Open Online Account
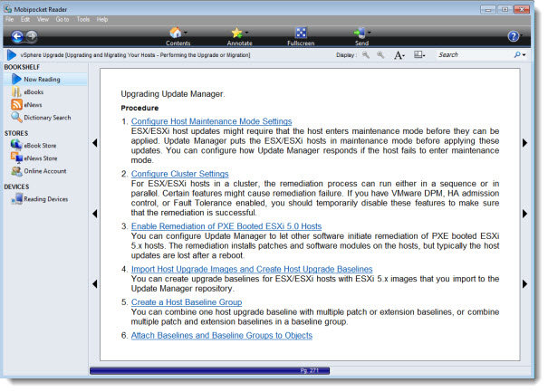The width and height of the screenshot is (548, 392). [x=39, y=171]
